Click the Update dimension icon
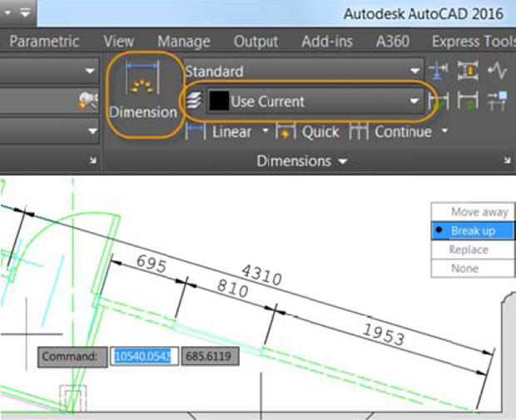Viewport: 516px width, 420px height. tap(468, 101)
